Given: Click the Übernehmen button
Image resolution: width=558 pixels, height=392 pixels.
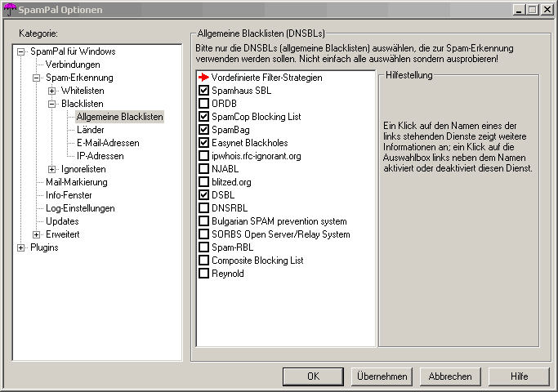Looking at the screenshot, I should (x=382, y=376).
